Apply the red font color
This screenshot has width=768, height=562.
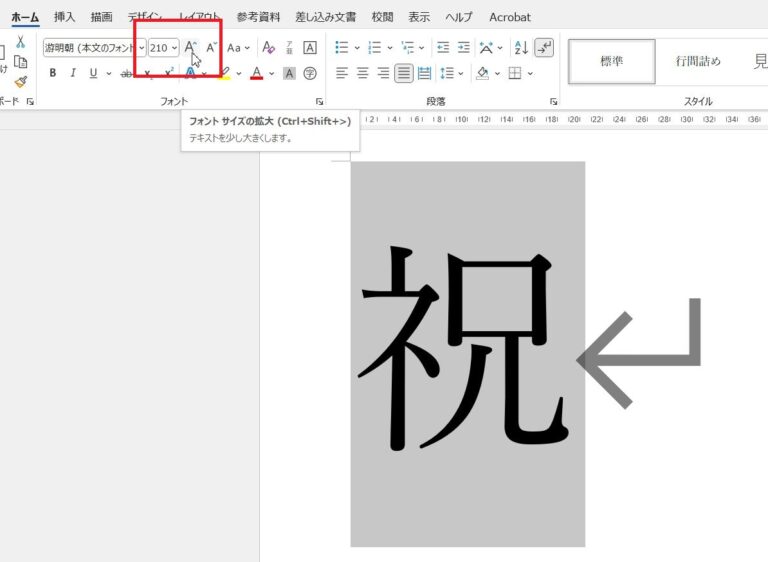pos(257,73)
